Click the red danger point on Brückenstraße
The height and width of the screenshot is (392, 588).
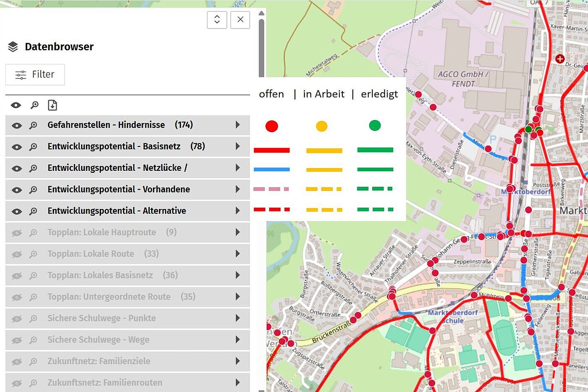coord(353,320)
